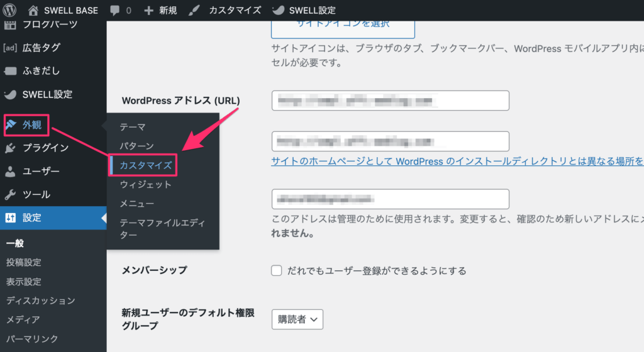Enable だれでもユーザー登録ができるようにする checkbox
644x352 pixels.
(x=277, y=271)
